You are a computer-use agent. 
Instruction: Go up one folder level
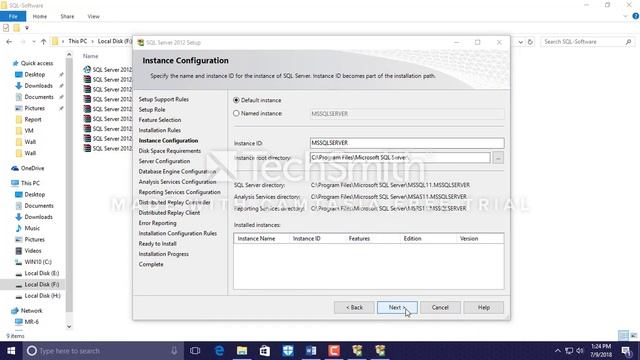click(x=43, y=42)
